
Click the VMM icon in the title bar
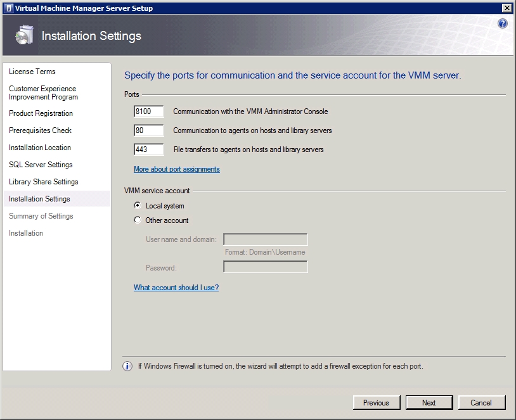8,8
